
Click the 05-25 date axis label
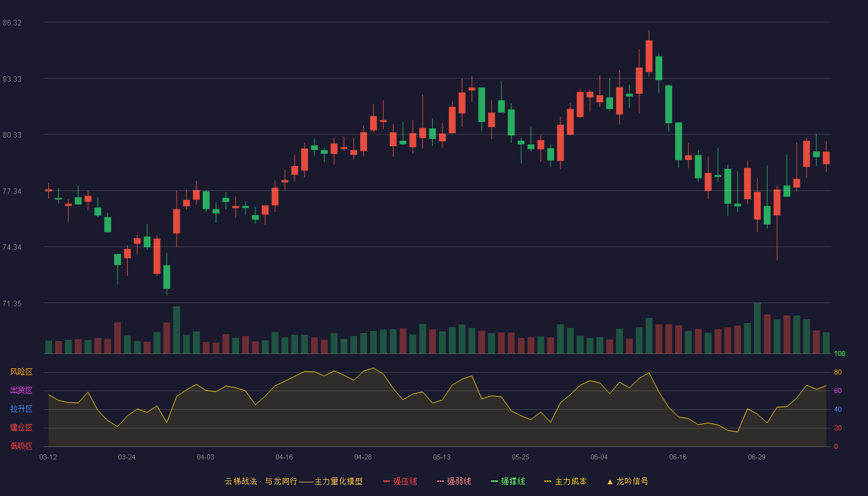point(520,457)
